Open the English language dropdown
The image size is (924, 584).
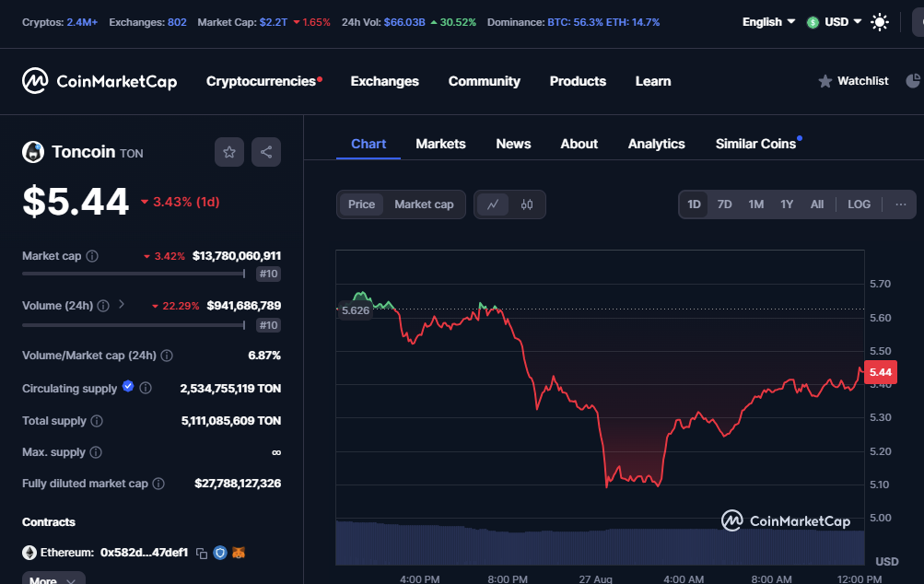click(x=768, y=22)
